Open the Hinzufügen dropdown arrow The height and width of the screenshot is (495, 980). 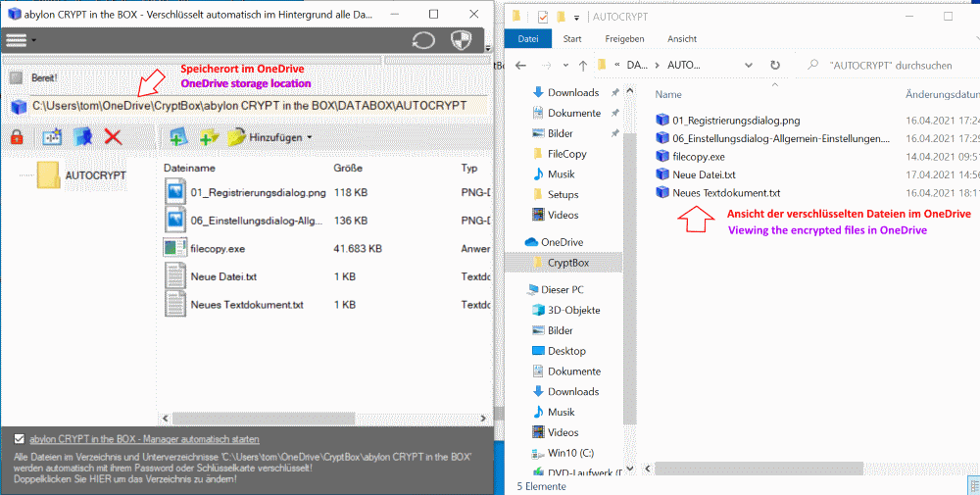coord(309,137)
